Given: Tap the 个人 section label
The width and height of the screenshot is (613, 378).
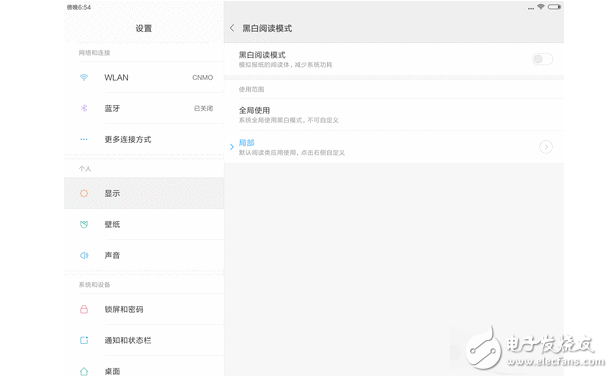Looking at the screenshot, I should point(85,168).
